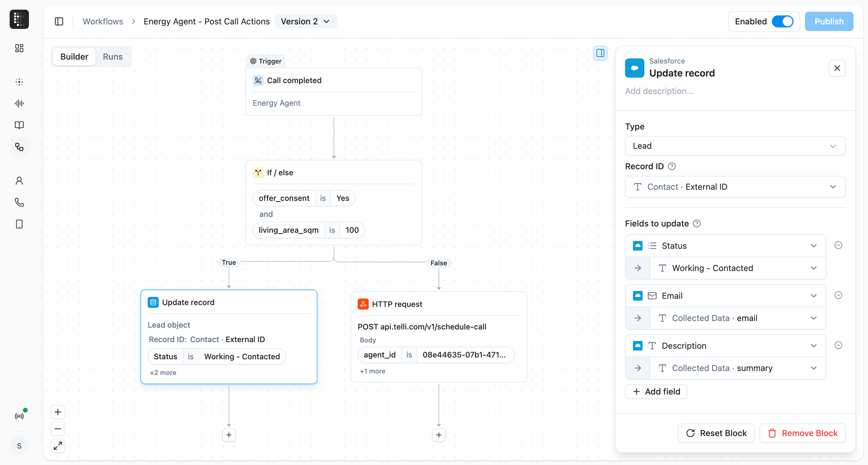The width and height of the screenshot is (868, 465).
Task: Click the live broadcast status icon
Action: tap(19, 416)
